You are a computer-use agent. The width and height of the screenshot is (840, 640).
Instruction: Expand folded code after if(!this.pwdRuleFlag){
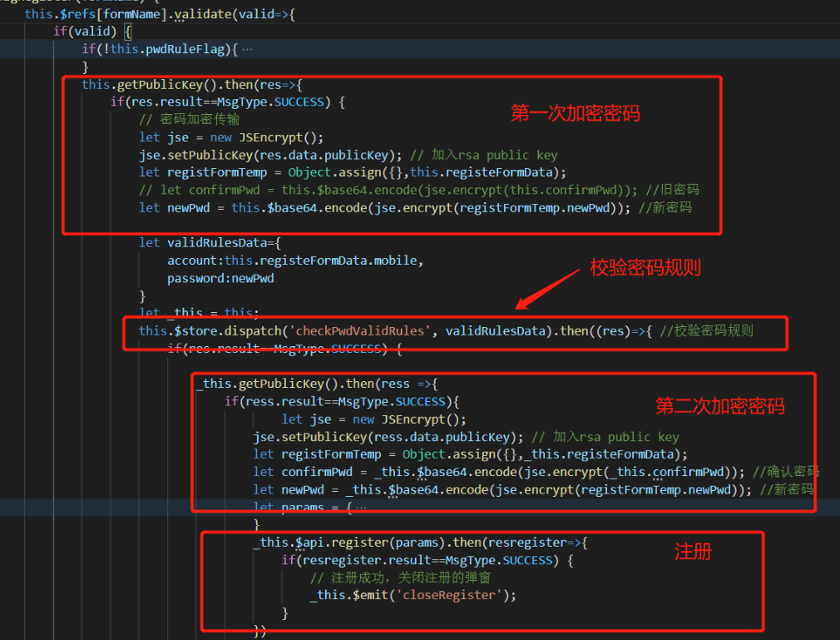tap(247, 49)
